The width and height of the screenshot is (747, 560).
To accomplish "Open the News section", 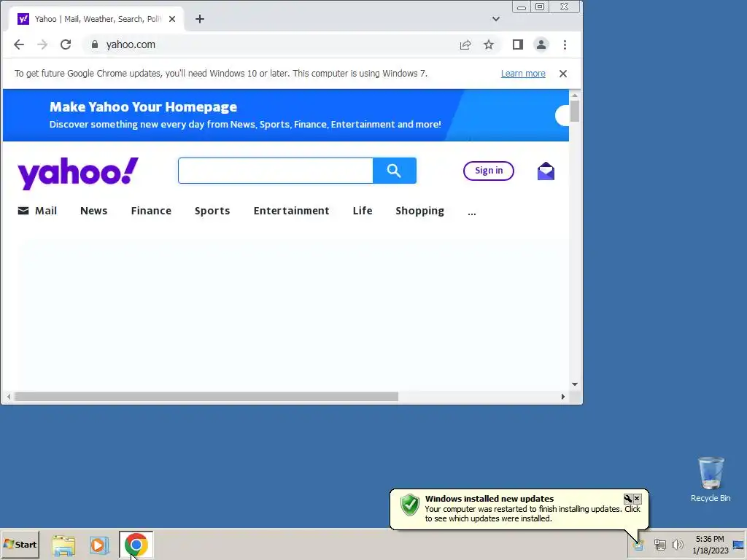I will 94,211.
